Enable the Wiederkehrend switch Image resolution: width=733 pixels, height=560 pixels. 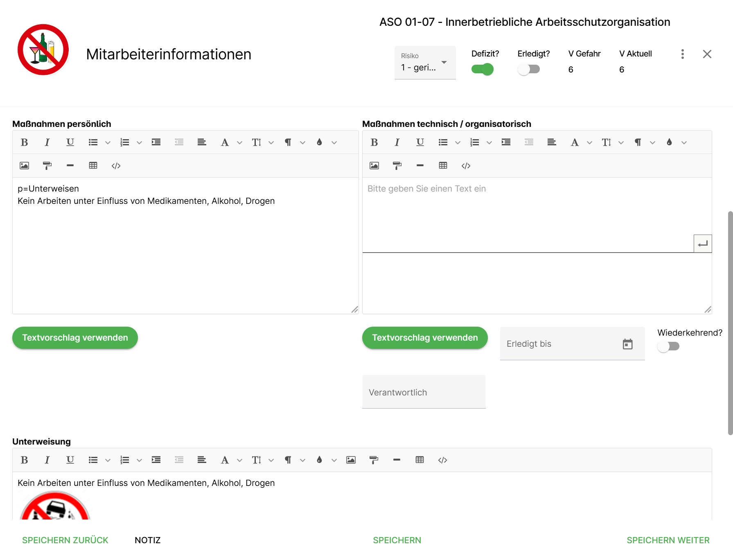668,346
